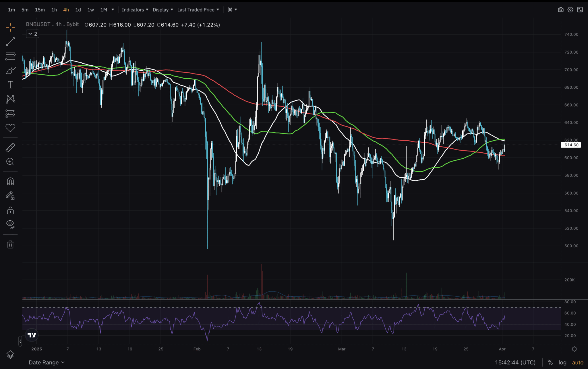Image resolution: width=588 pixels, height=369 pixels.
Task: Select the 15m timeframe
Action: pyautogui.click(x=40, y=10)
